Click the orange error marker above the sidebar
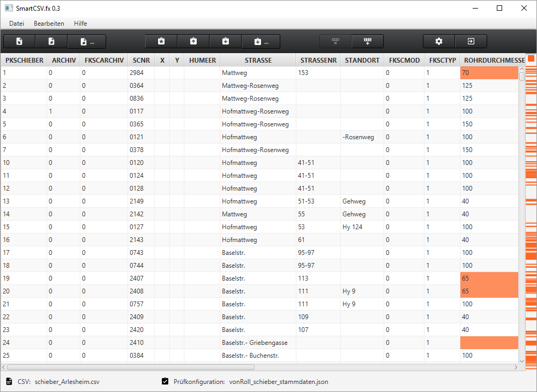The image size is (537, 392). (531, 58)
